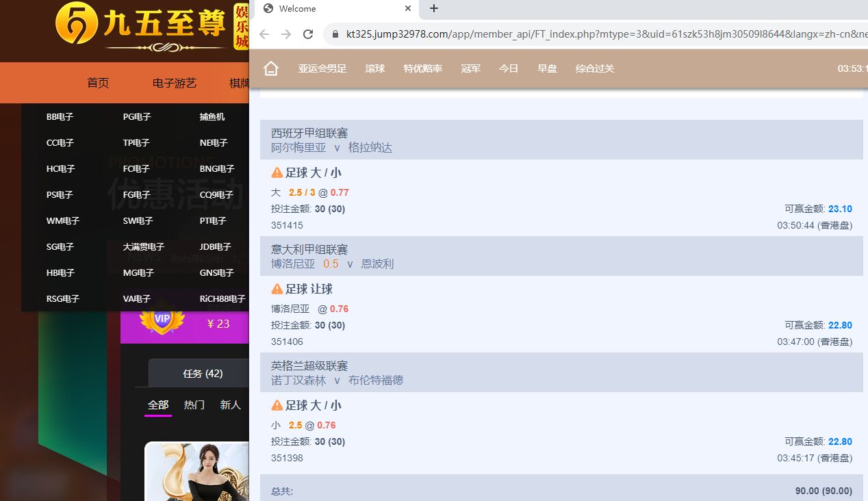
Task: Click warning icon beside 博洛尼亚 让球 bet
Action: click(277, 289)
